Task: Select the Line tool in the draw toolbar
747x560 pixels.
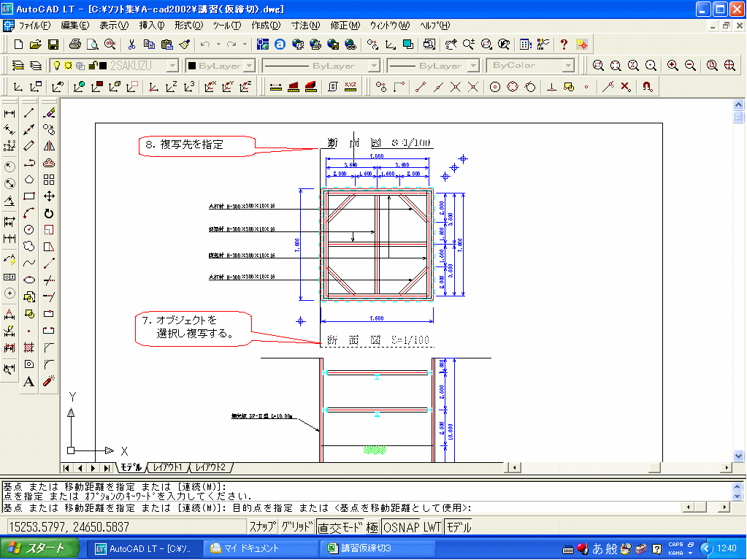Action: [x=29, y=113]
